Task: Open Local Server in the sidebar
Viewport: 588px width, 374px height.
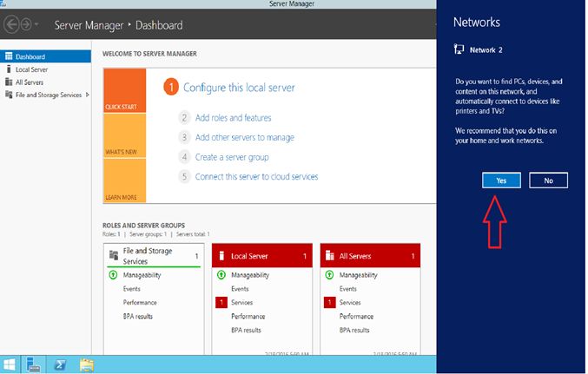Action: pos(31,69)
